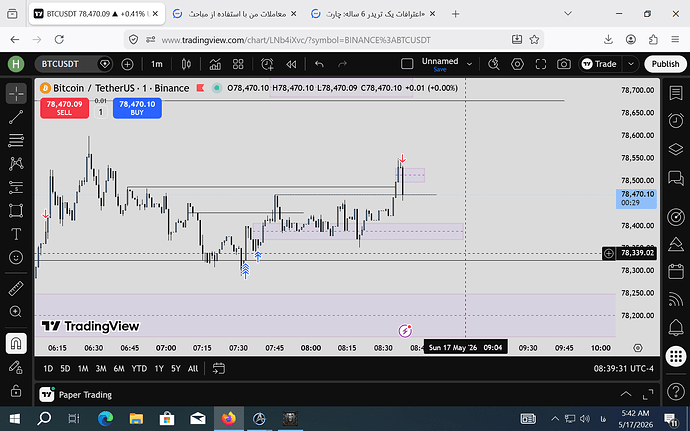Open Windows taskbar search

[44, 419]
